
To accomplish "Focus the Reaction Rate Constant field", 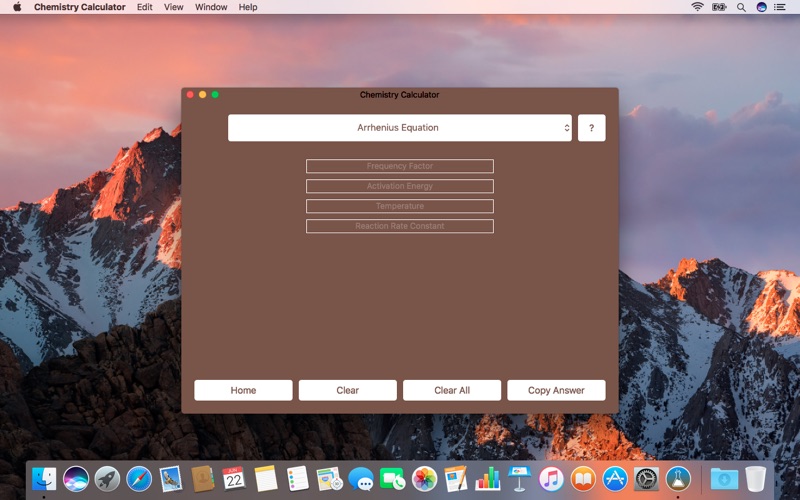I will [x=399, y=226].
